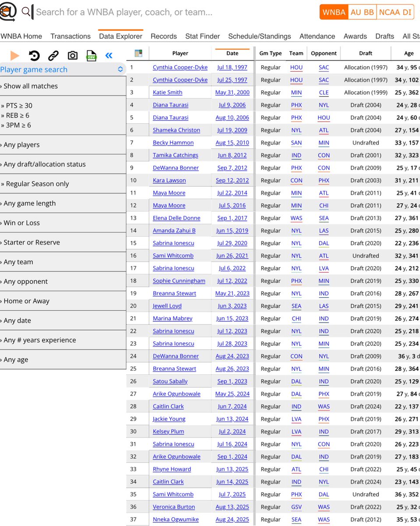Expand the Starter or Reserve filter

pyautogui.click(x=63, y=242)
